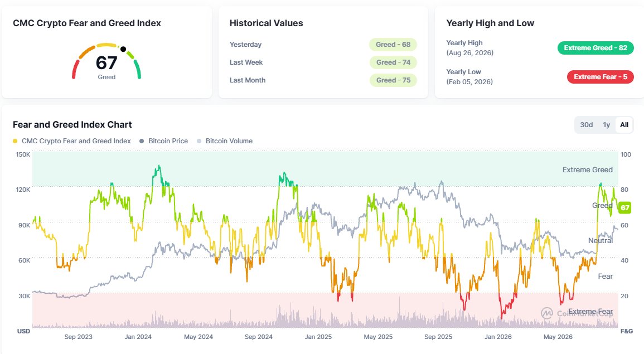Click the Neutral zone label
Image resolution: width=644 pixels, height=354 pixels.
tap(600, 241)
